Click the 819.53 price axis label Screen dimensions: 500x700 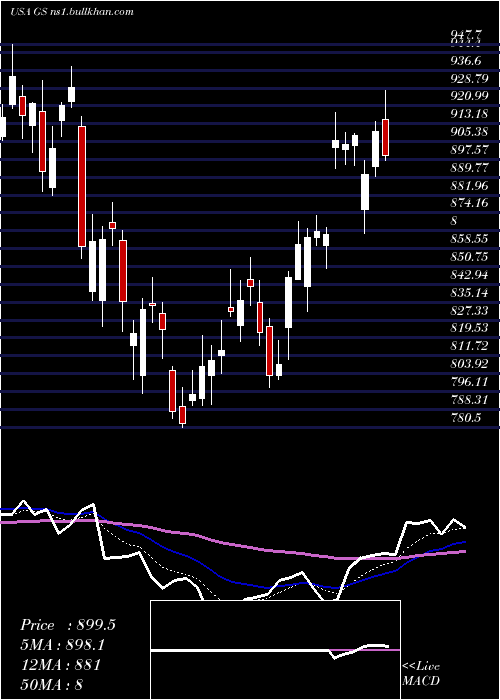click(x=469, y=328)
